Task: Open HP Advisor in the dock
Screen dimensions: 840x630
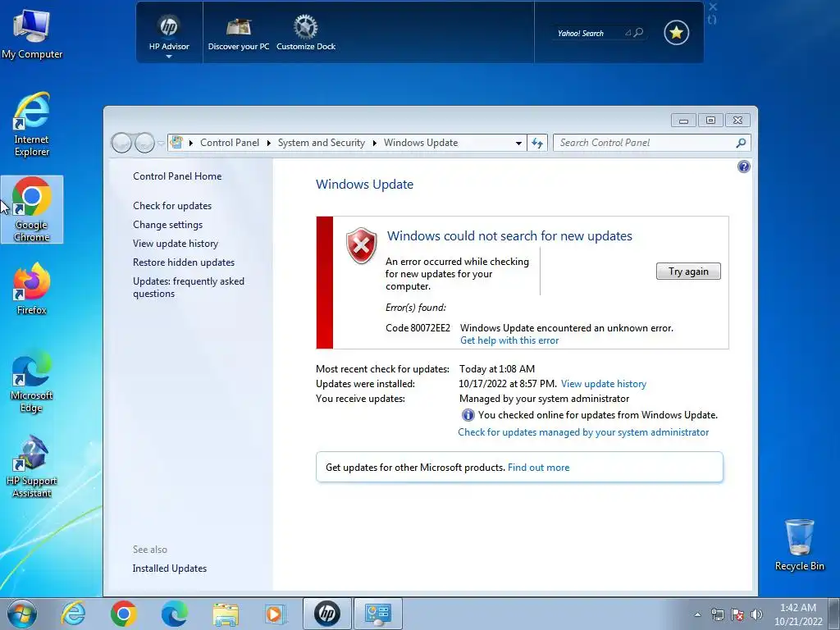Action: pyautogui.click(x=169, y=33)
